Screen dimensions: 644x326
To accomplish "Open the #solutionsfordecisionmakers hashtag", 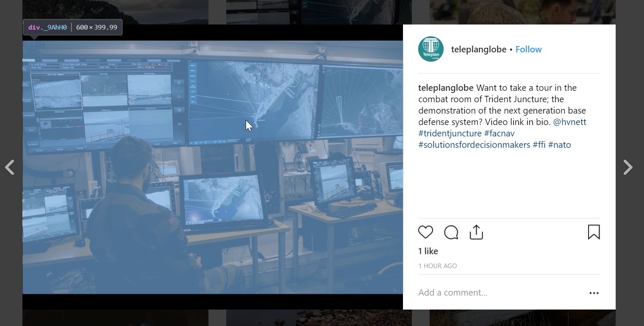I will pos(474,145).
